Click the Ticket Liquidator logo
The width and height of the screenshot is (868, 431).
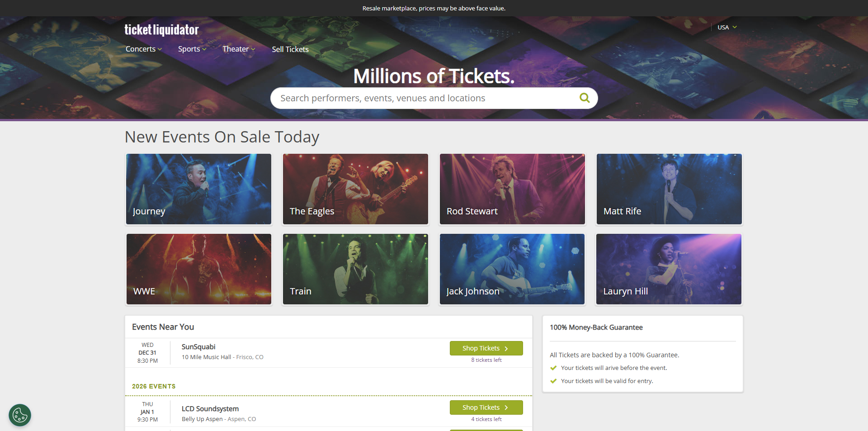click(161, 30)
